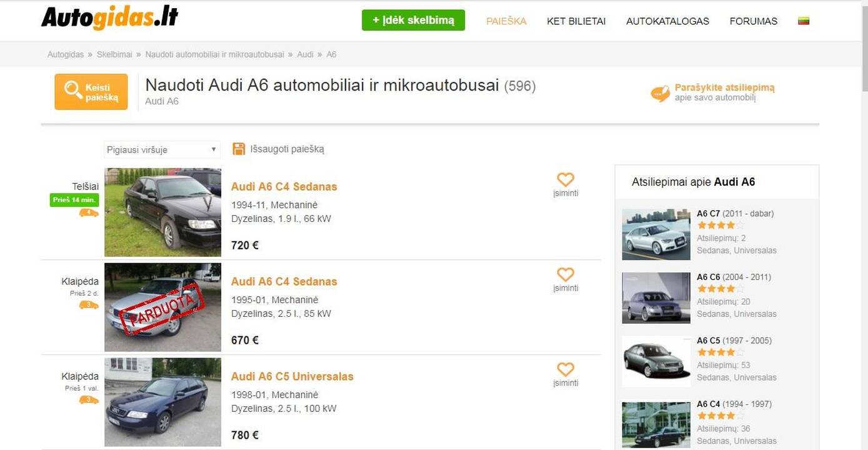Click the car photo count icon for 780 € listing

(89, 400)
